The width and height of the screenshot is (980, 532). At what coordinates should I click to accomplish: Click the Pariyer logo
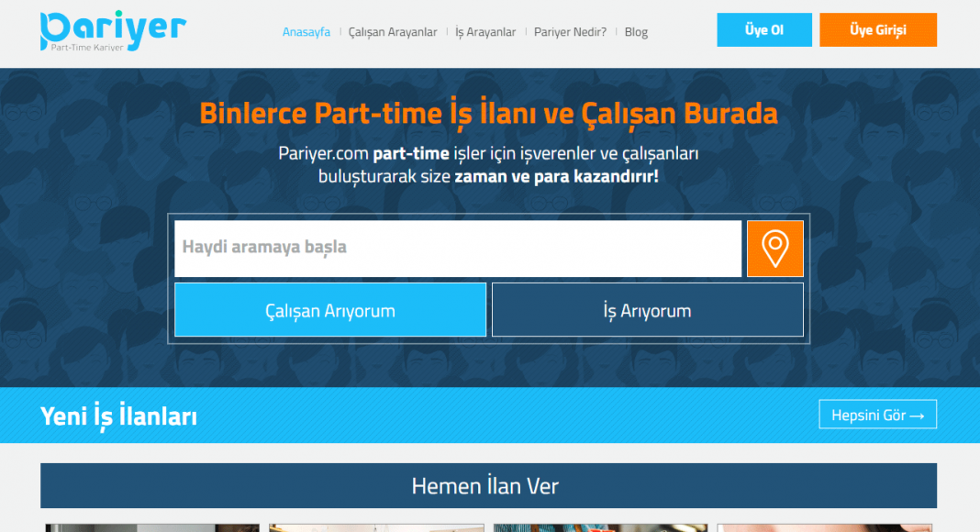113,30
